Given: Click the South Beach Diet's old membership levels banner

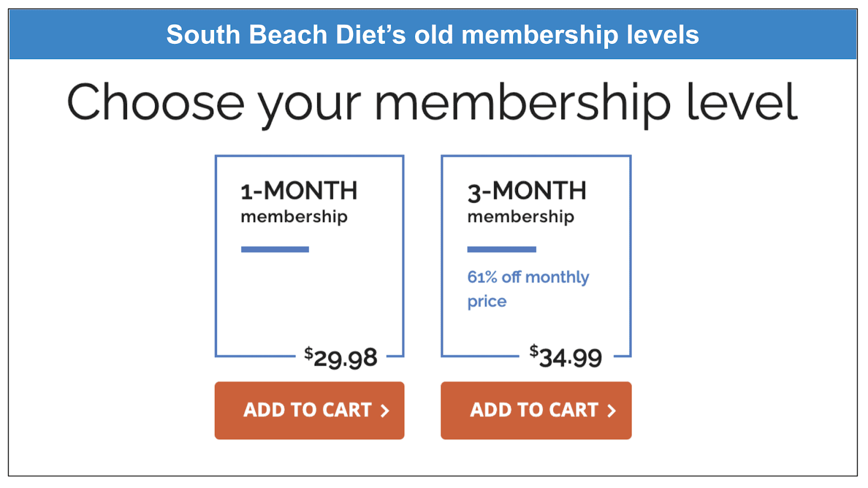Looking at the screenshot, I should coord(433,34).
